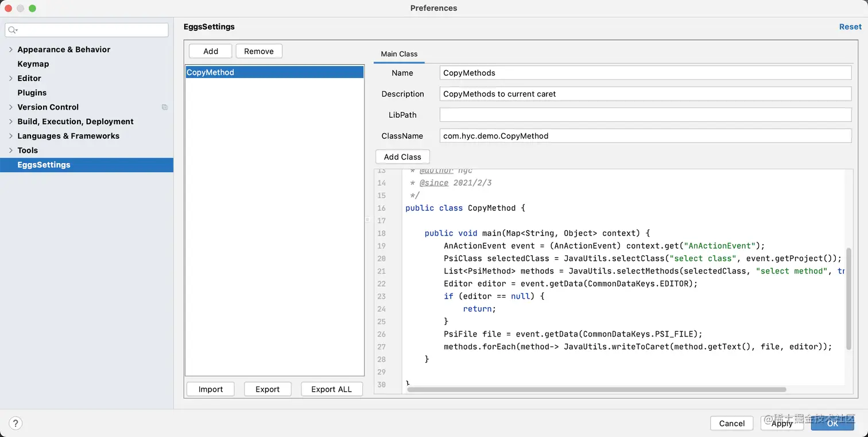Click the Apply button
This screenshot has height=437, width=868.
point(782,423)
